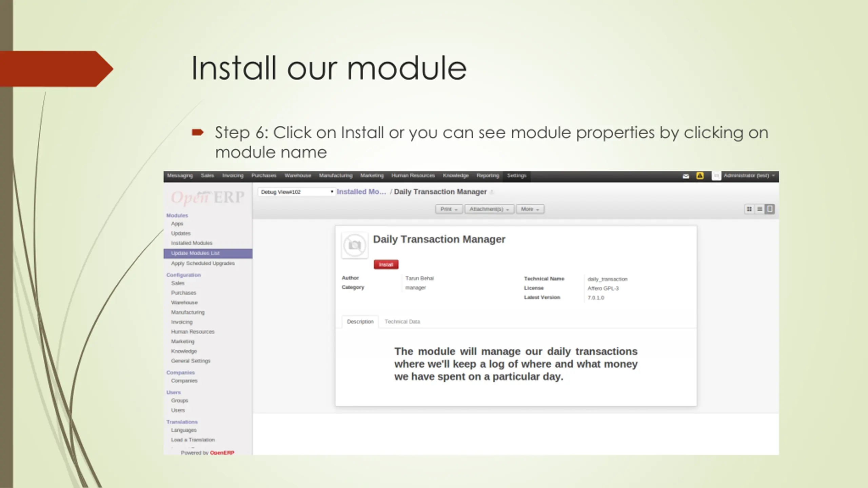Click the Modules sidebar section header

click(x=177, y=216)
